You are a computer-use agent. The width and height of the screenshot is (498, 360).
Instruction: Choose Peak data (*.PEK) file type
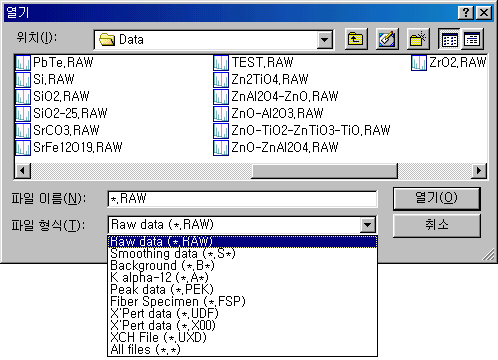pos(242,290)
